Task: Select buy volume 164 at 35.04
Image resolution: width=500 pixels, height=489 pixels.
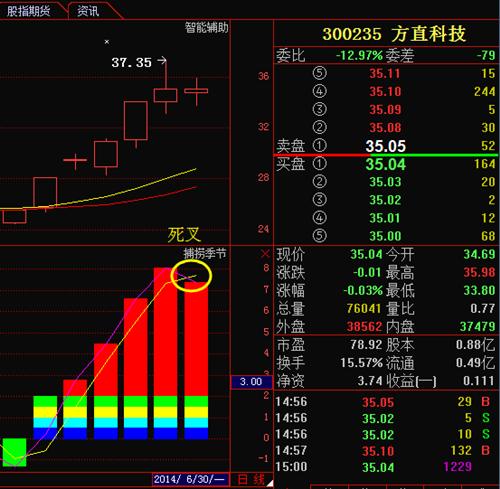Action: tap(484, 164)
